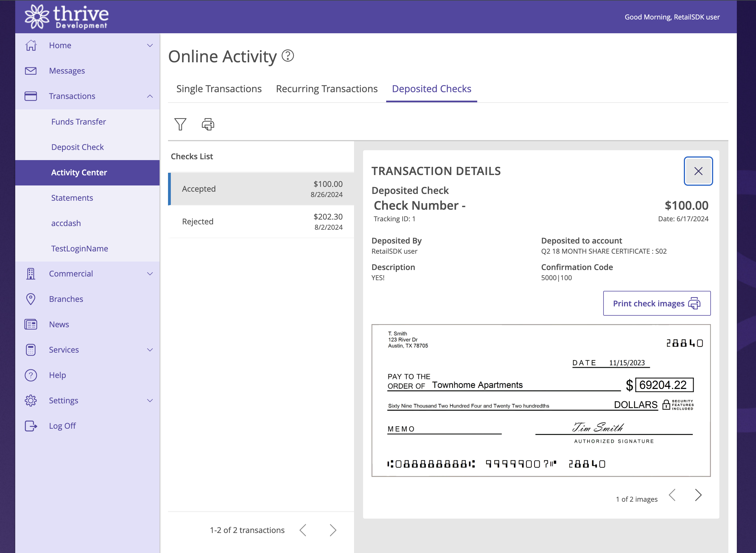The image size is (756, 553).
Task: Close the Transaction Details panel
Action: pos(698,171)
